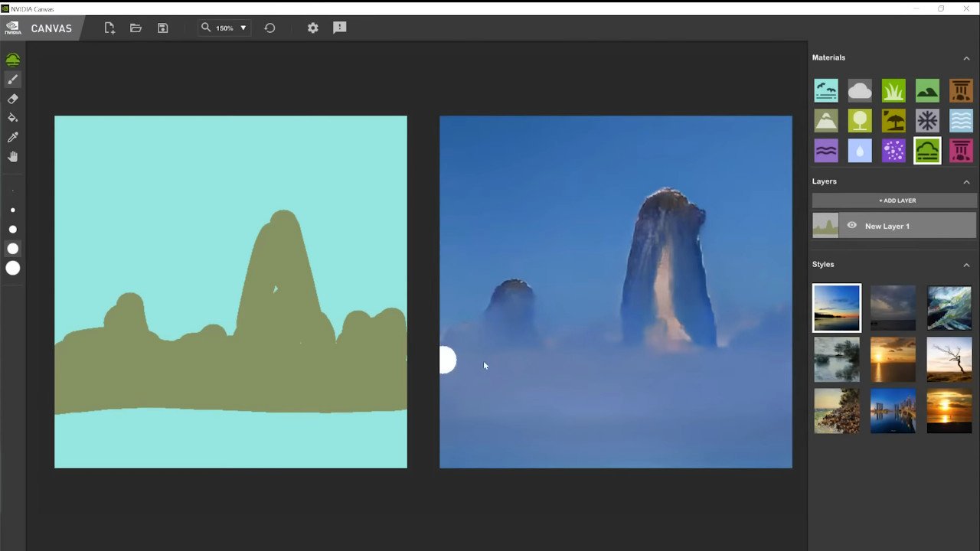This screenshot has width=980, height=551.
Task: Click the + ADD LAYER button
Action: click(x=894, y=201)
